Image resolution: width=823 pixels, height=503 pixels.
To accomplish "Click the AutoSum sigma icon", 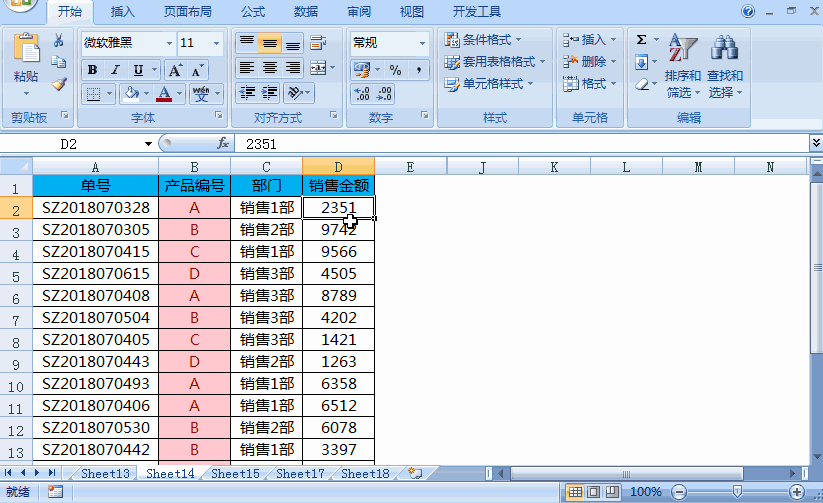I will pos(641,40).
